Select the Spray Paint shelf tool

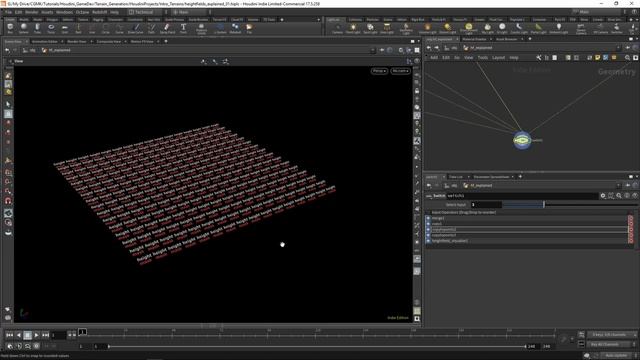pos(167,29)
